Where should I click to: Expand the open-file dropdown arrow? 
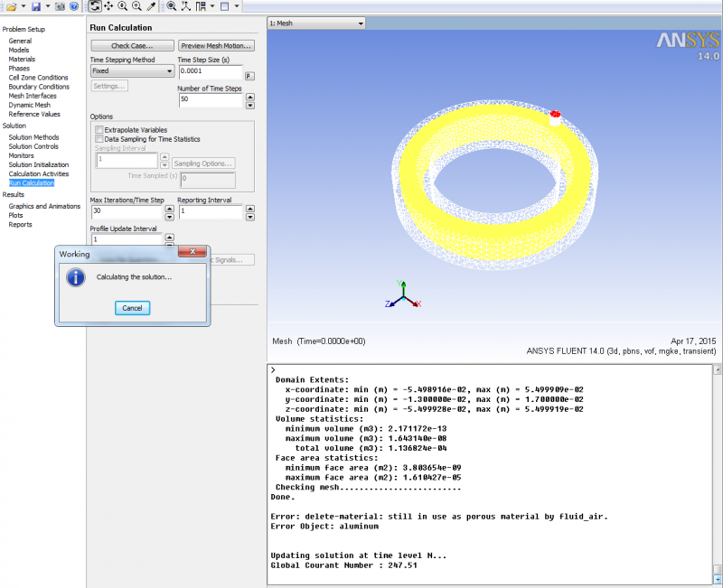(x=23, y=6)
